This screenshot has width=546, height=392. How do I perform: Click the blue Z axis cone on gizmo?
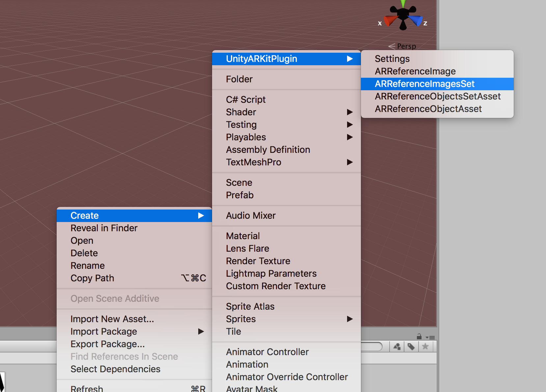pyautogui.click(x=416, y=20)
